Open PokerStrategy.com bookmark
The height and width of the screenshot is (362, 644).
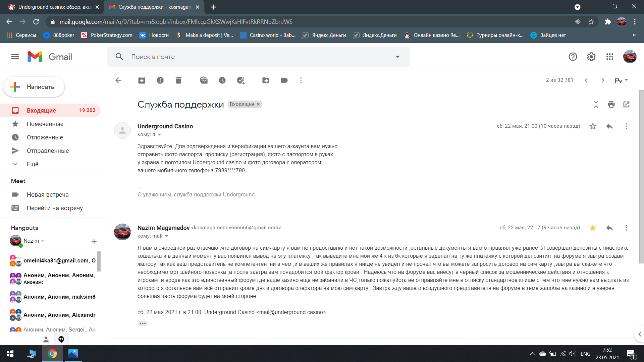tap(107, 35)
